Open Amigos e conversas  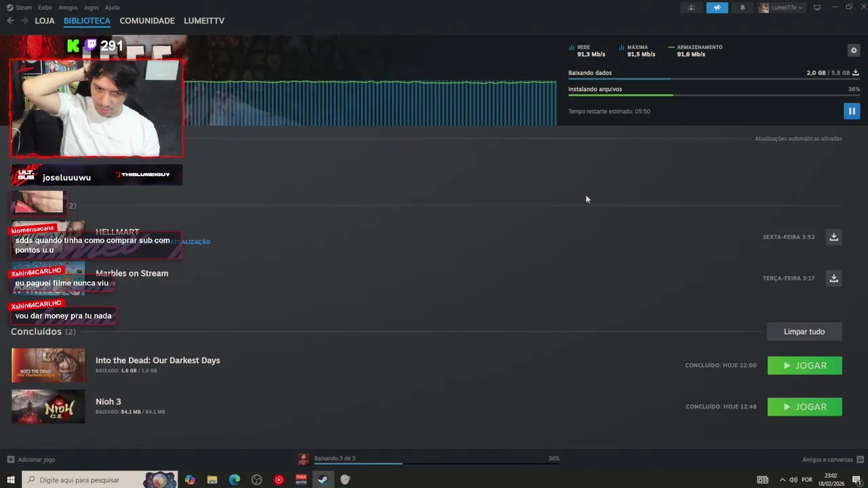click(832, 460)
